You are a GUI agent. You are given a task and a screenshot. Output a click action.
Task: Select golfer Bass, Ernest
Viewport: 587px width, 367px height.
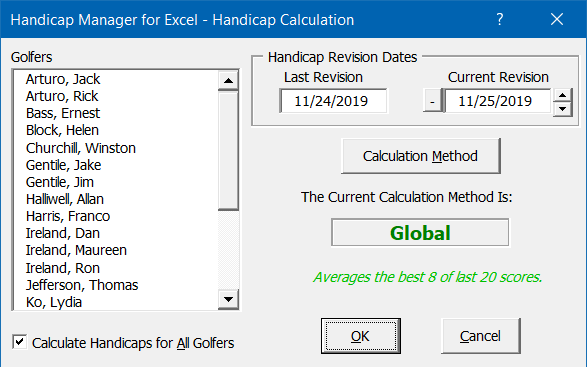pyautogui.click(x=116, y=113)
